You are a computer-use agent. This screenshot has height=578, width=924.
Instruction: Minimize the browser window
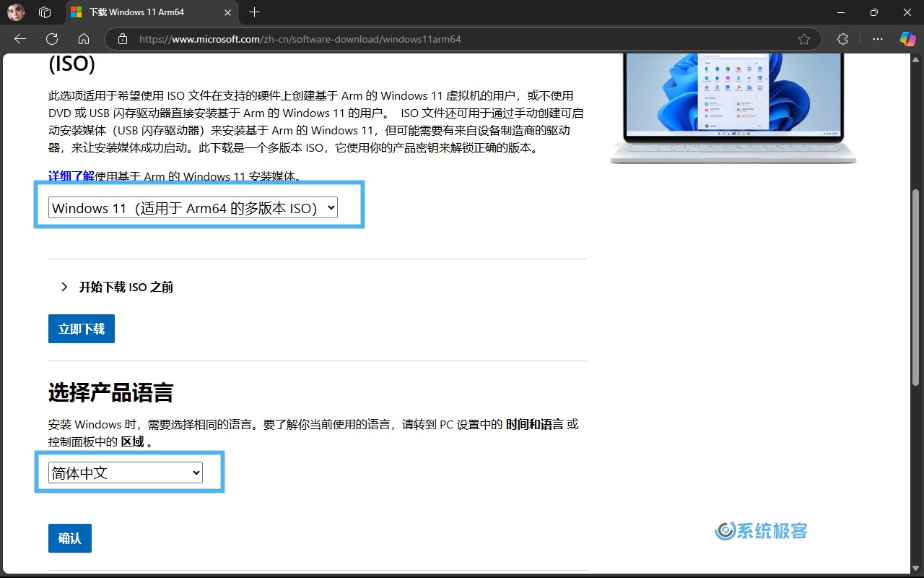(x=840, y=12)
